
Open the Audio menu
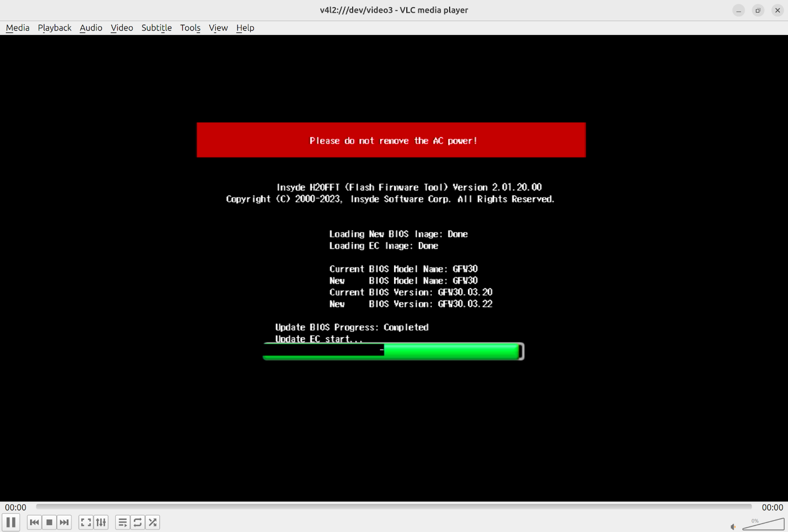tap(91, 28)
